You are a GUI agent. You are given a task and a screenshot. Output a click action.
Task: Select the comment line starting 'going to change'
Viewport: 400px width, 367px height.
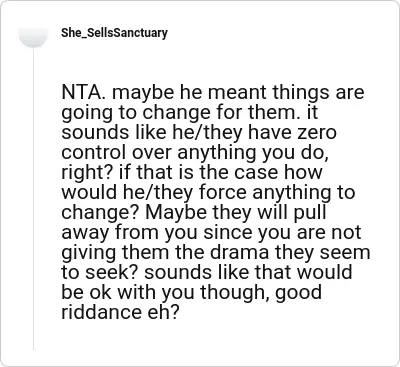click(190, 114)
